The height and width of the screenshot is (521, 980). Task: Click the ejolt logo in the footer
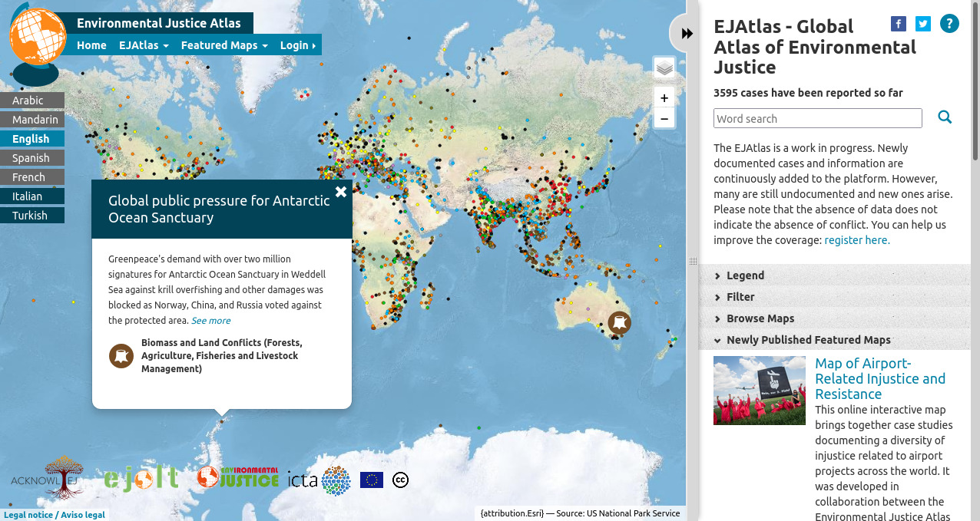[x=141, y=477]
